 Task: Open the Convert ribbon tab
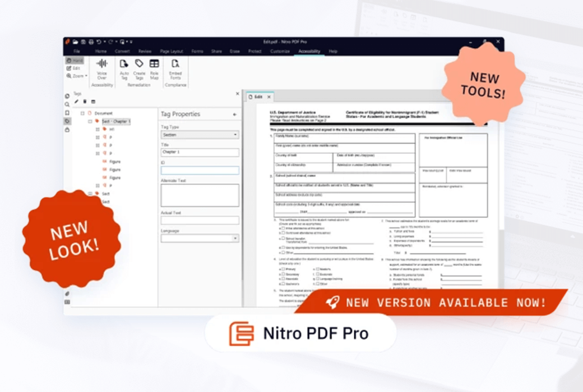click(x=122, y=51)
